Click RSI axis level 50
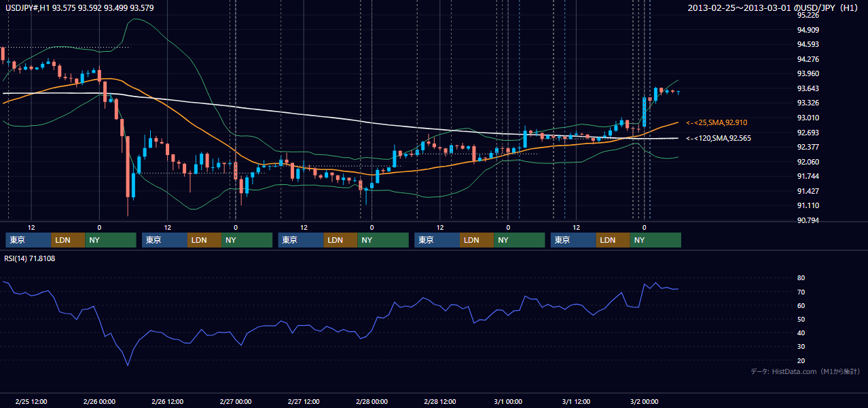The height and width of the screenshot is (408, 868). point(801,319)
